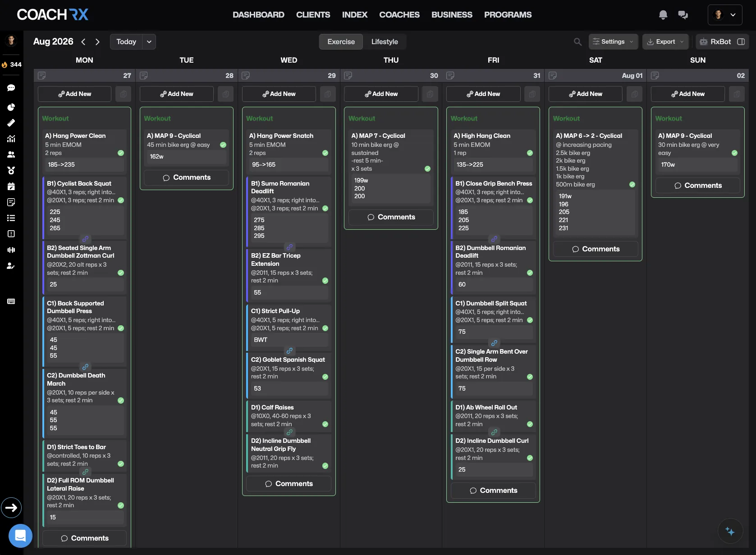Screen dimensions: 756x555
Task: Toggle the RxBot side panel
Action: (x=741, y=42)
